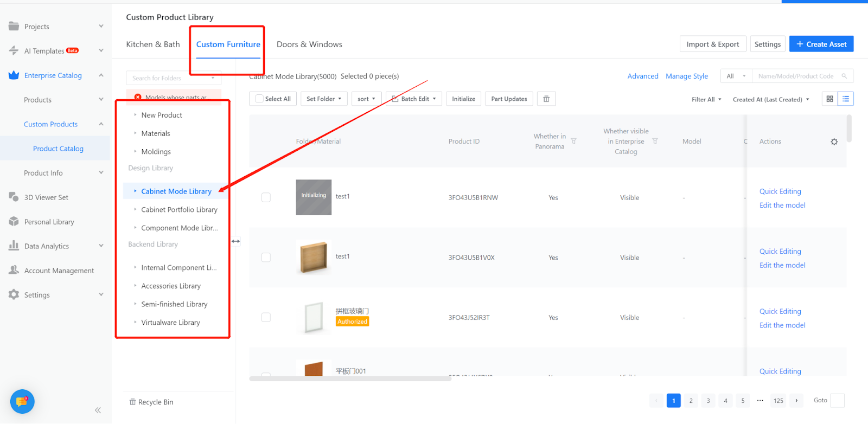The image size is (868, 424).
Task: Open the sort dropdown
Action: coord(366,99)
